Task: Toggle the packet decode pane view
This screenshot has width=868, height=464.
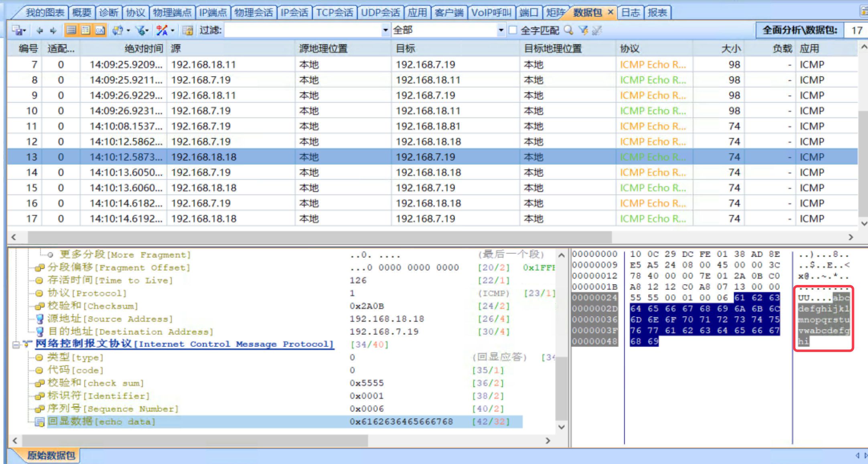Action: pyautogui.click(x=85, y=31)
